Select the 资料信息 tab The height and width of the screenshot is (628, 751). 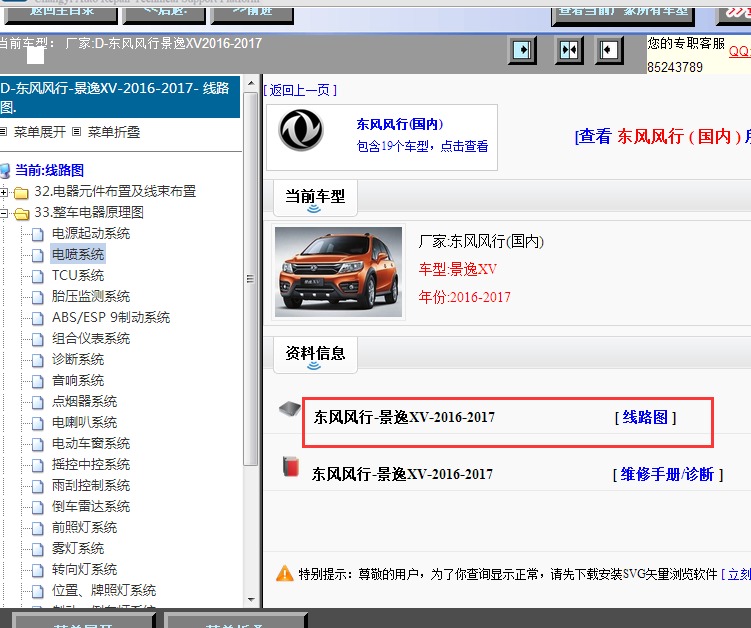[315, 355]
